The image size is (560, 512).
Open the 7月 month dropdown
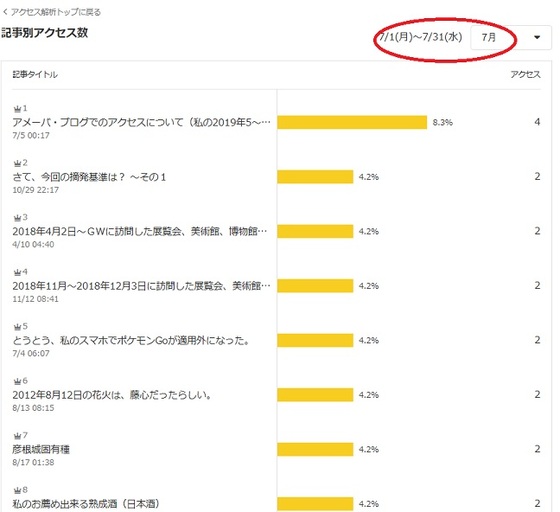tap(511, 37)
